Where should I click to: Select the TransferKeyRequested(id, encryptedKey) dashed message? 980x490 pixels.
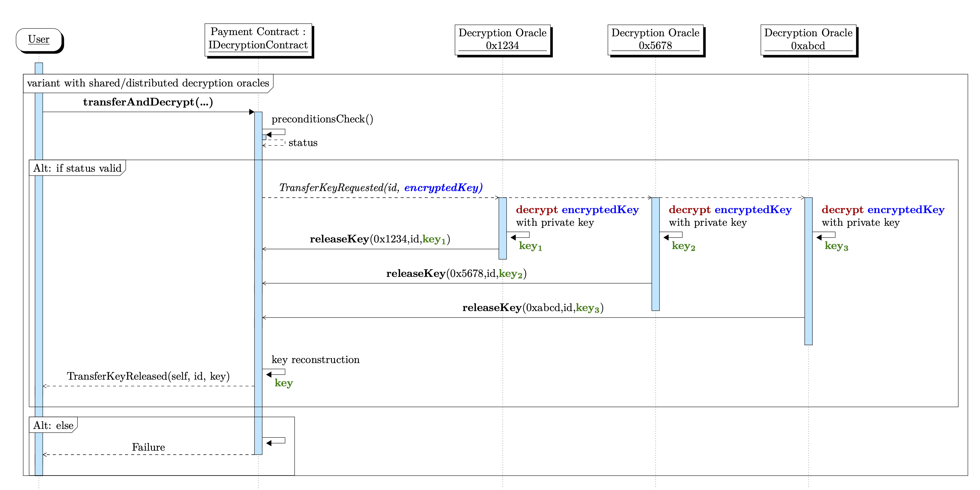pyautogui.click(x=380, y=187)
